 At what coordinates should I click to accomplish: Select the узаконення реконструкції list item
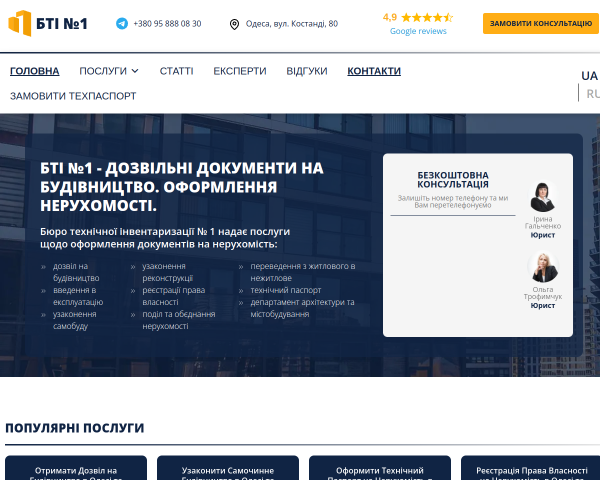point(168,272)
